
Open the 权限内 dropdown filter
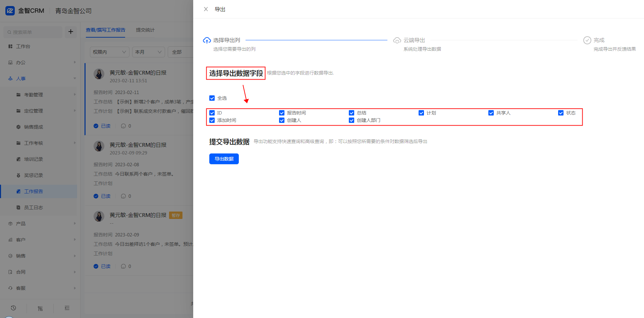click(110, 52)
